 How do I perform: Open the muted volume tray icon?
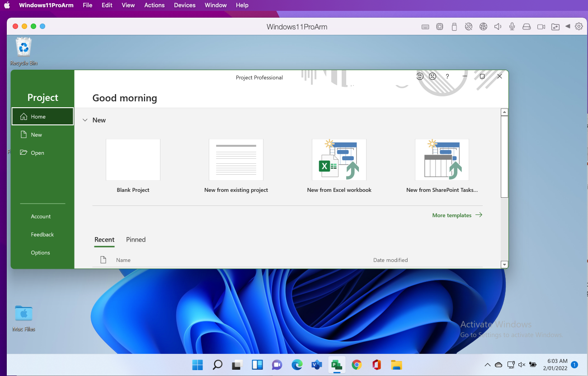point(522,365)
